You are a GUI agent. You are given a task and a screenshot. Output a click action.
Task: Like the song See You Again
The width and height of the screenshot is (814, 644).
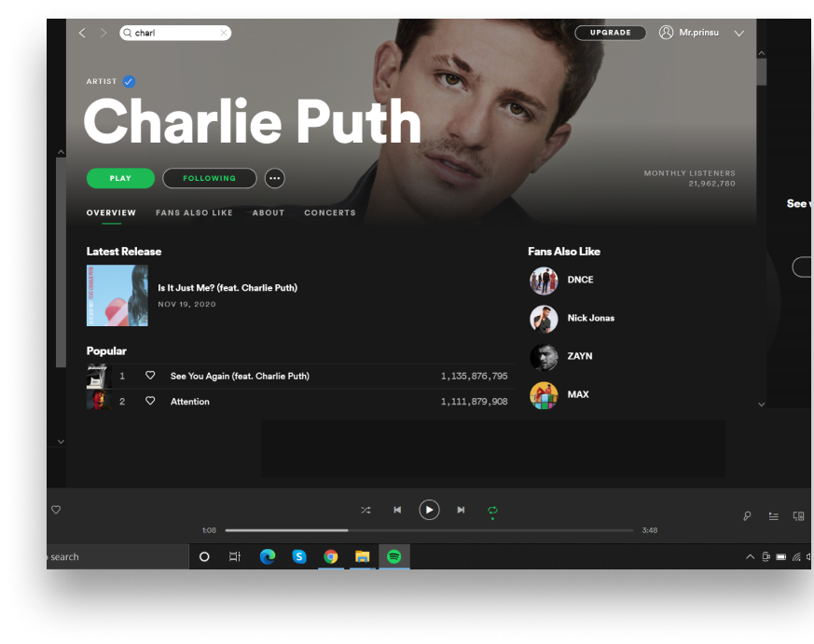point(150,376)
